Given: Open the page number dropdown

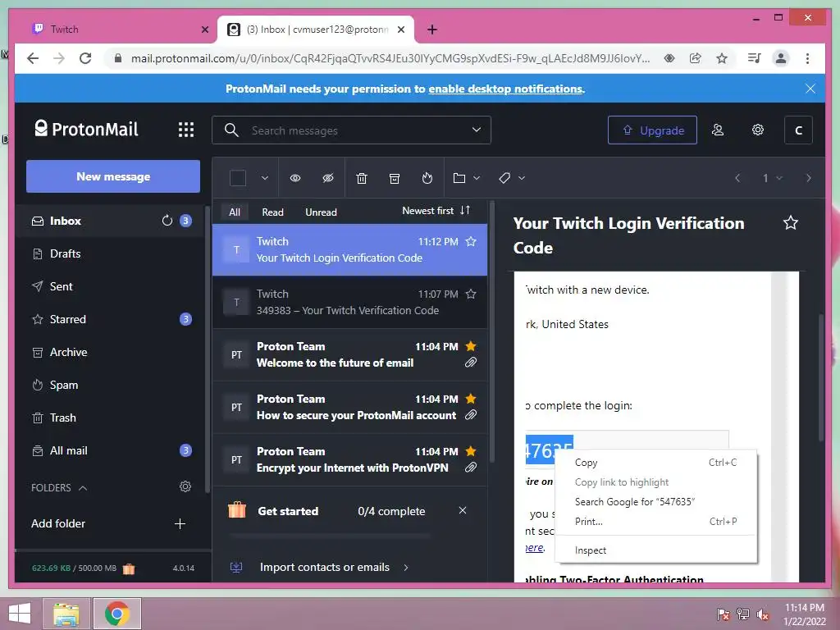Looking at the screenshot, I should [772, 178].
